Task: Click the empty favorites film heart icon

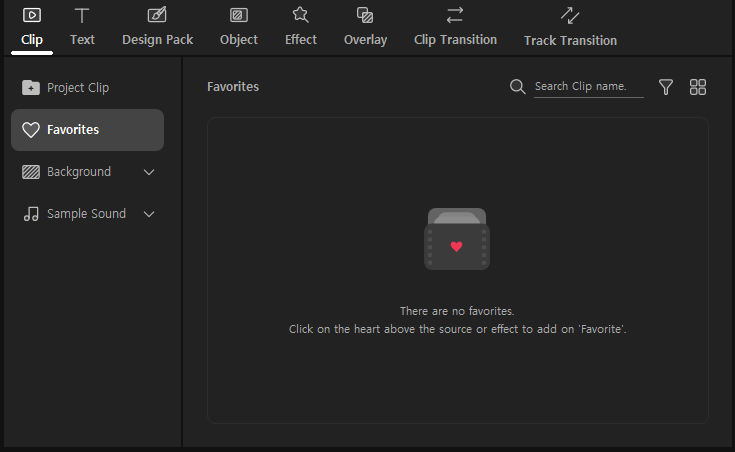Action: click(457, 240)
